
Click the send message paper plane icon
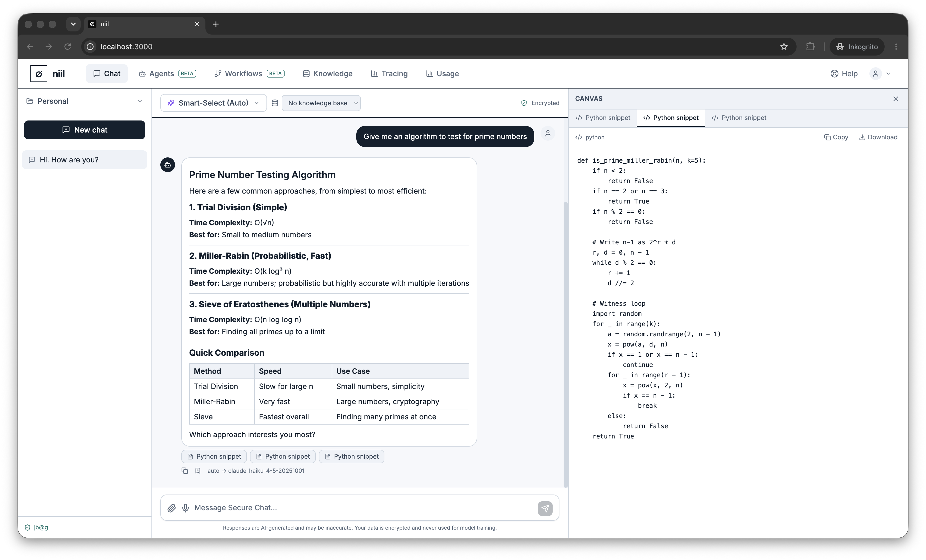[x=545, y=508]
